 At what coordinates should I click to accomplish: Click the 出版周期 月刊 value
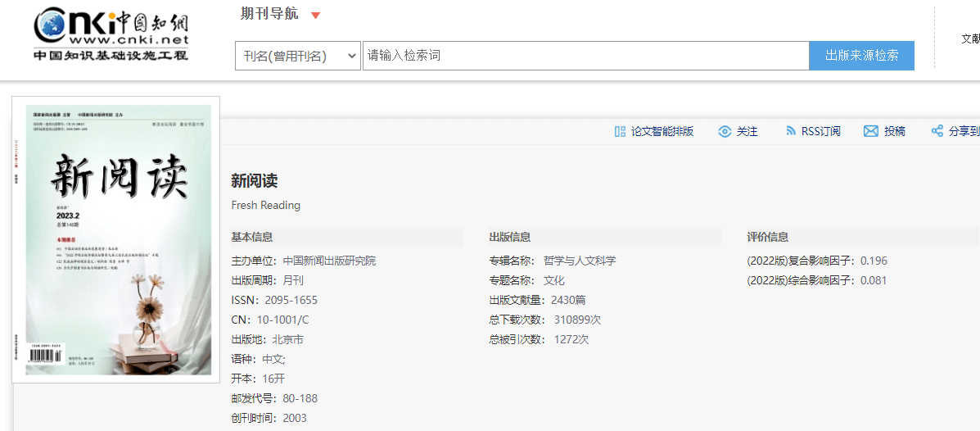(x=293, y=280)
